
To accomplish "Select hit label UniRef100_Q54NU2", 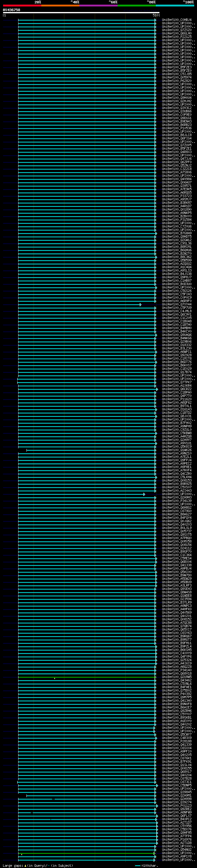I will coord(176,850).
